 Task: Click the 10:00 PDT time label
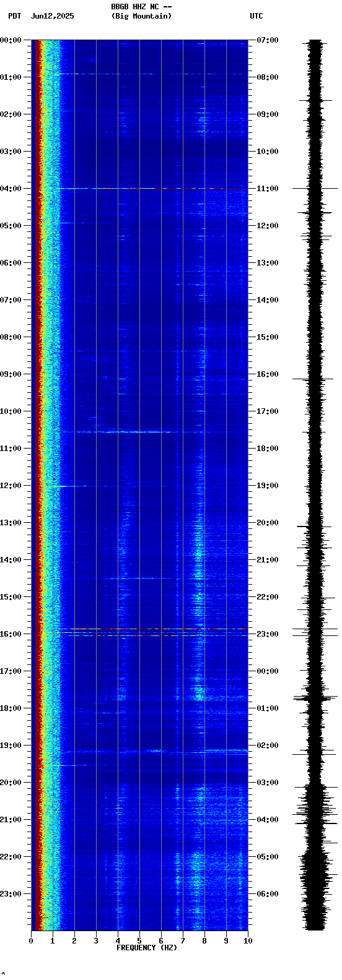pos(11,411)
